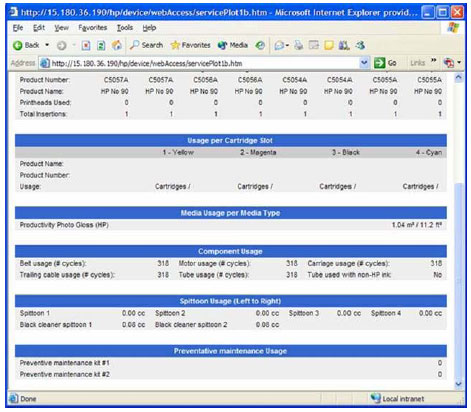Go back with the Back button

pyautogui.click(x=26, y=45)
